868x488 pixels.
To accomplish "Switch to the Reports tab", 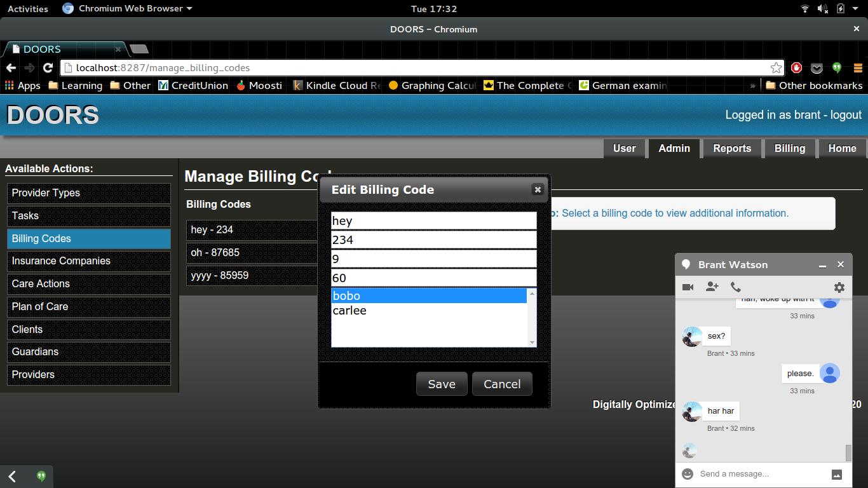I will (x=732, y=148).
